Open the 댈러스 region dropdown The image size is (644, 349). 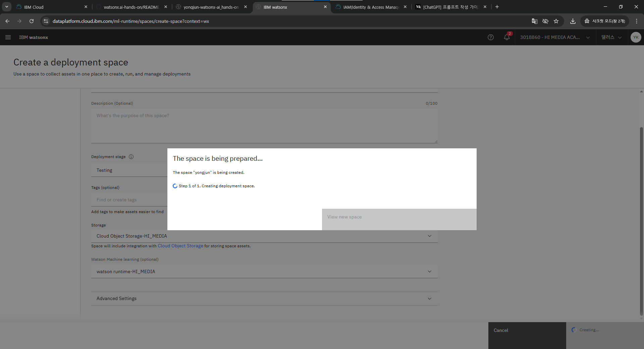click(611, 37)
